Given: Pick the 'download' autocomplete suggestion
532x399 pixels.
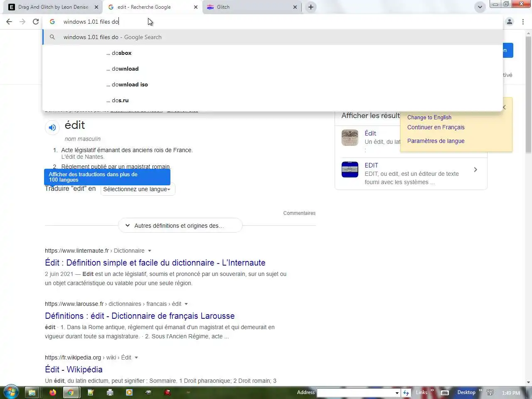Looking at the screenshot, I should coord(273,69).
